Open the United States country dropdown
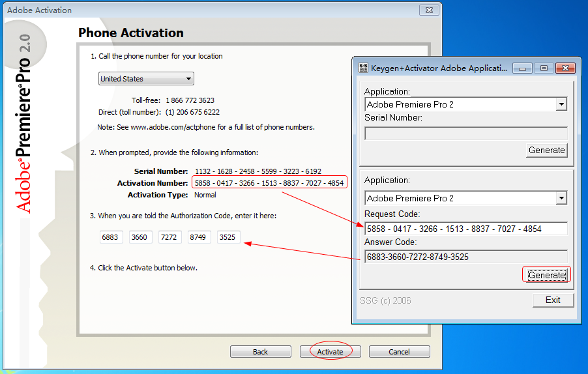This screenshot has width=588, height=374. click(x=146, y=79)
